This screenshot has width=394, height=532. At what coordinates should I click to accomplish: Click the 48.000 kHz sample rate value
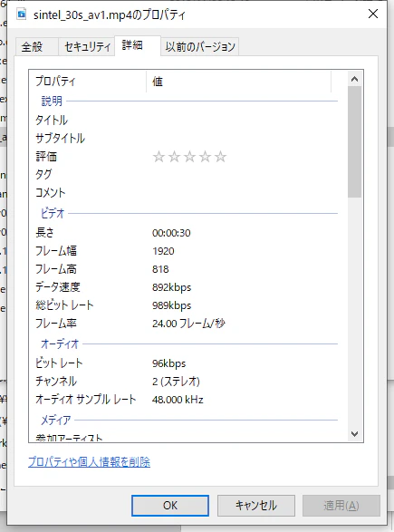coord(178,400)
